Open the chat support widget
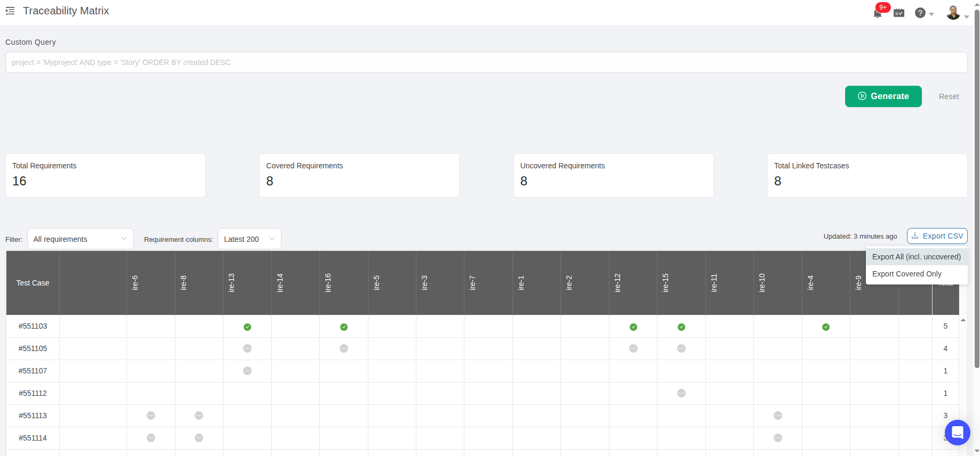 958,433
